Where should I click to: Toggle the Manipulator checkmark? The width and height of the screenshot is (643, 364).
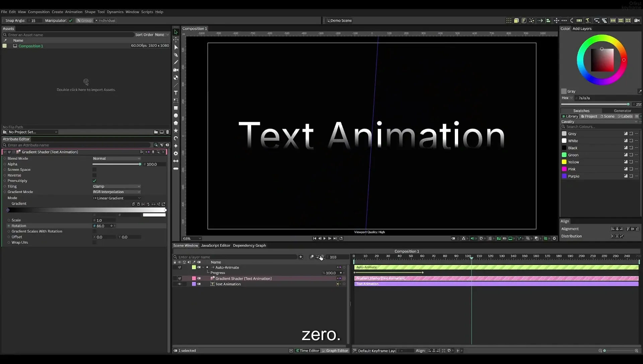point(71,21)
